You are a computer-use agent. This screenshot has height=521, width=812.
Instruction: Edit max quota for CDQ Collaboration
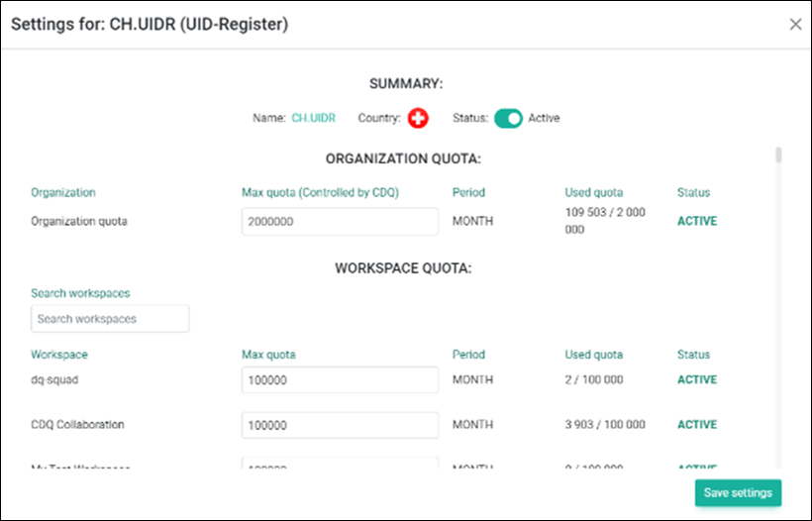340,425
